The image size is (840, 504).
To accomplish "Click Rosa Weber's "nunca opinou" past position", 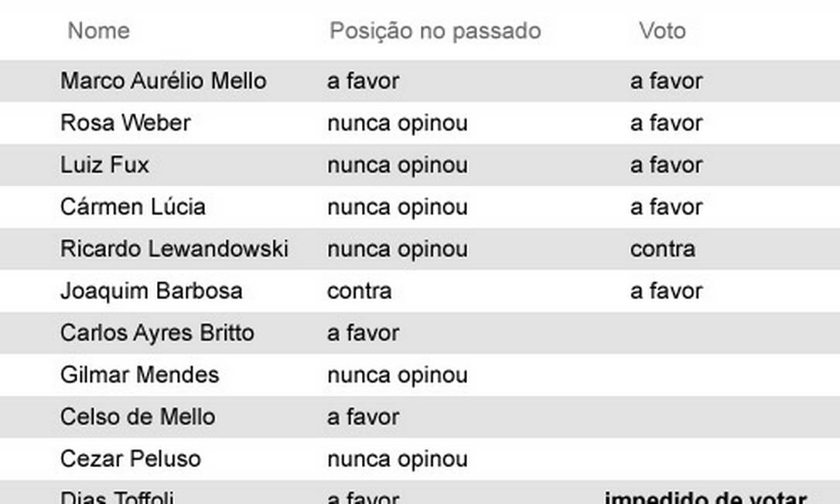I will [x=397, y=123].
